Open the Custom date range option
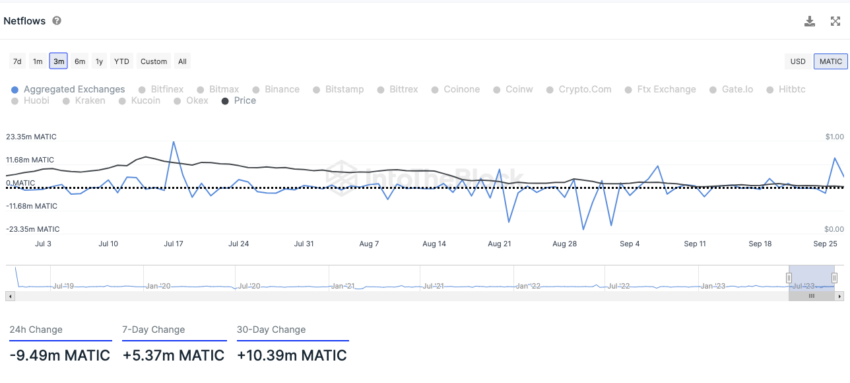The image size is (850, 383). 154,61
